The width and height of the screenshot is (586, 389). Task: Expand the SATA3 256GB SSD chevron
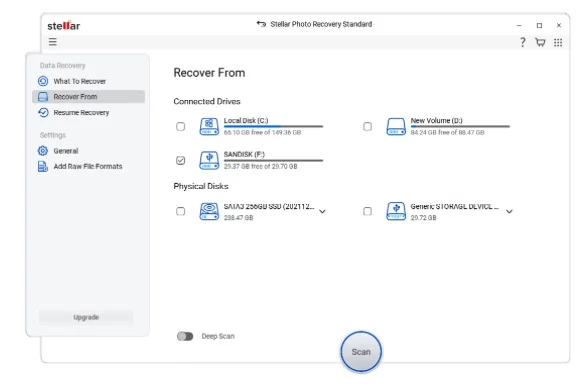(x=322, y=212)
